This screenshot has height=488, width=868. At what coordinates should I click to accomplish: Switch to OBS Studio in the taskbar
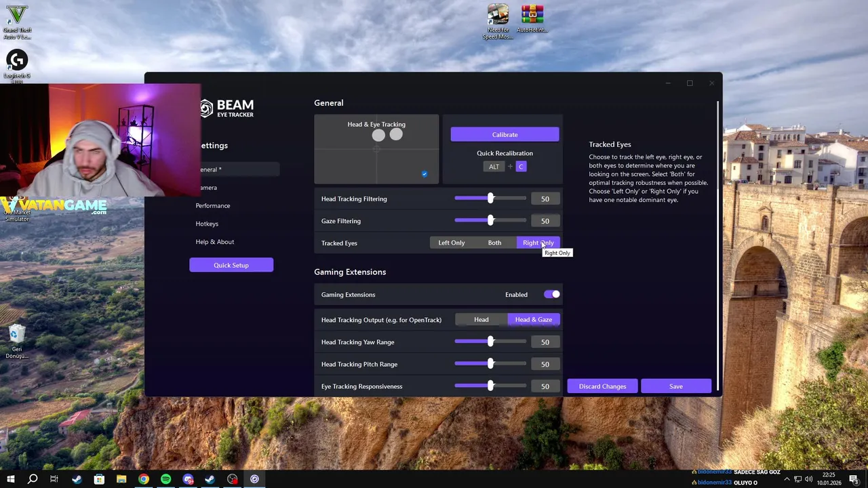pos(233,479)
